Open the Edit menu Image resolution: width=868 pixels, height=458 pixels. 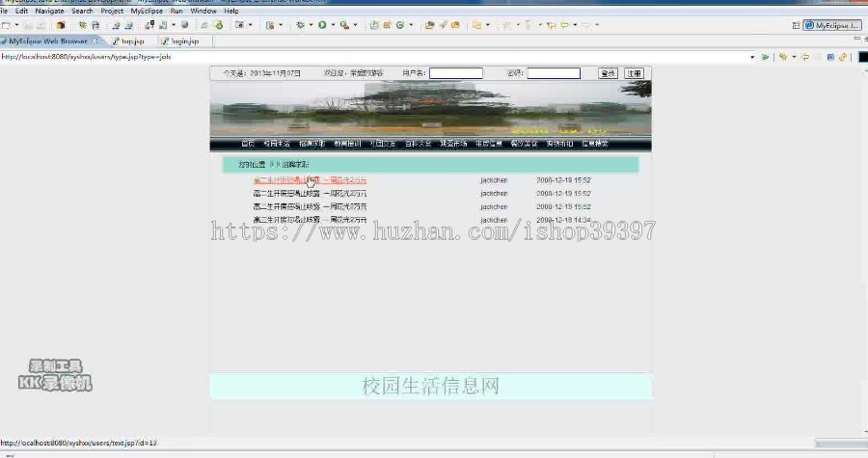click(x=21, y=11)
